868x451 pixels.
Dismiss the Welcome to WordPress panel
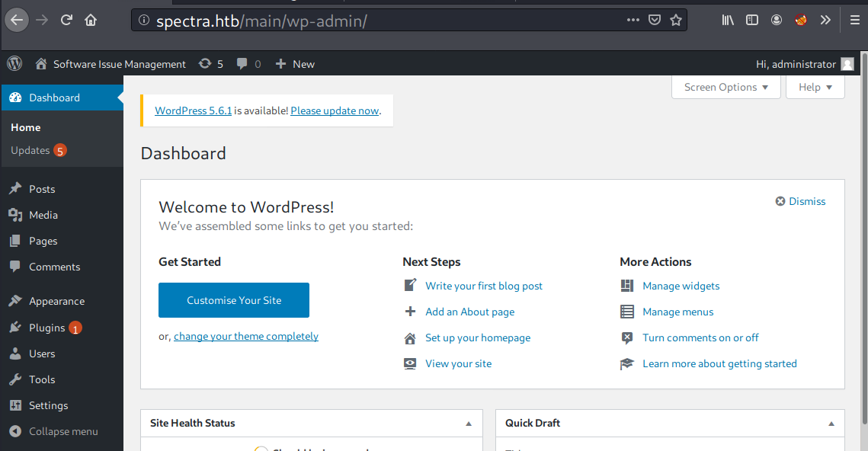tap(800, 201)
